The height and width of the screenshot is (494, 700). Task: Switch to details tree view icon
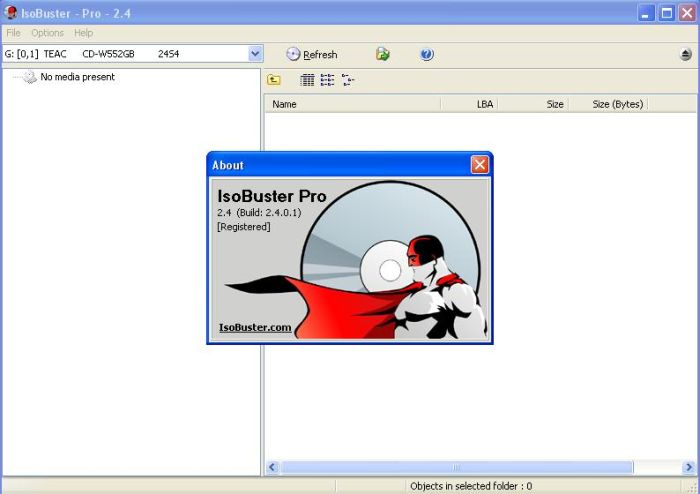tap(348, 80)
